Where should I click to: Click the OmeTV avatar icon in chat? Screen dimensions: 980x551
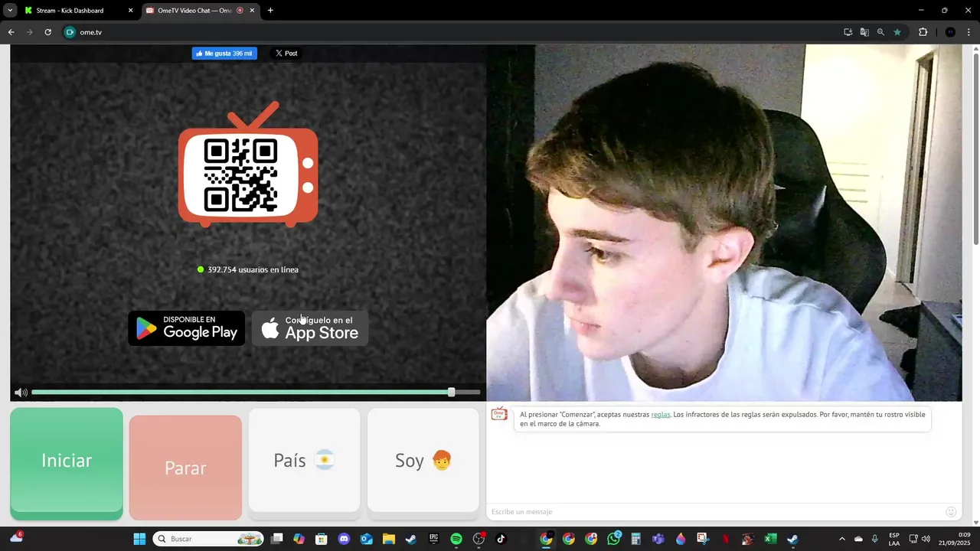(499, 414)
